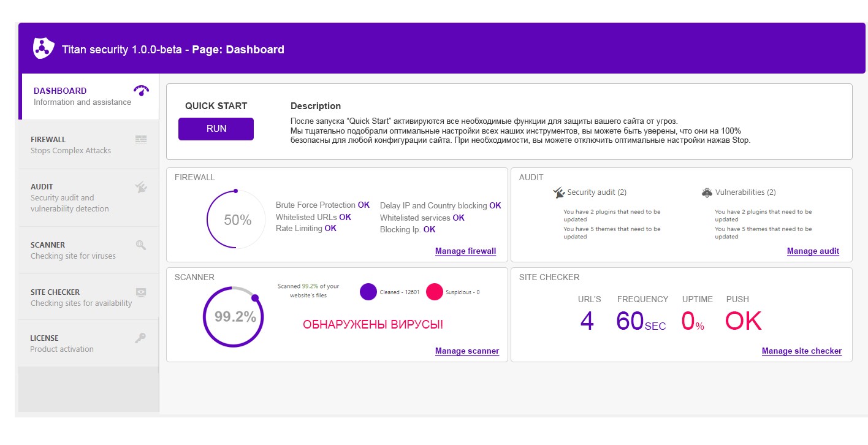Open the Manage audit link
The image size is (868, 445).
coord(813,251)
